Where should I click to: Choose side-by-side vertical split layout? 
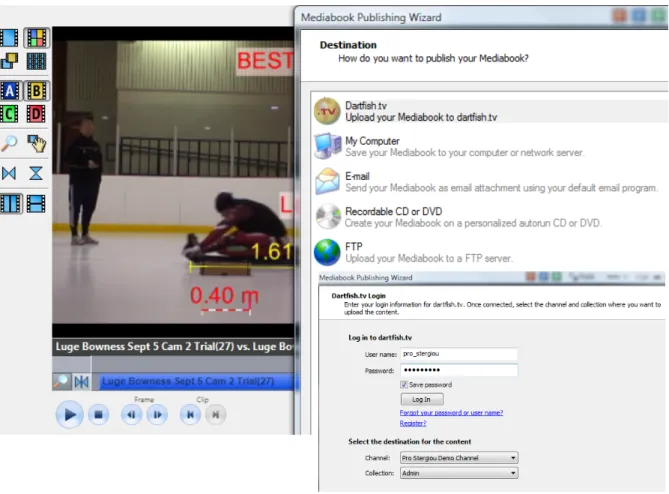10,203
